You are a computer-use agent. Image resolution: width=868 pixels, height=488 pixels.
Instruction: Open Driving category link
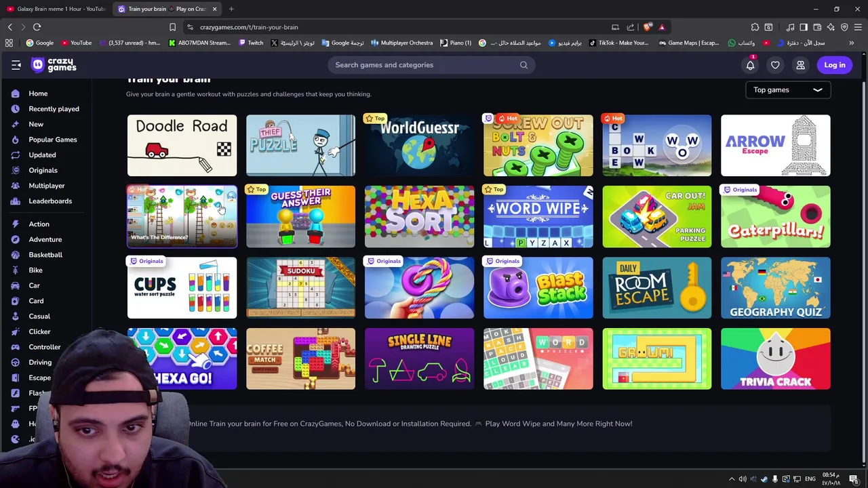(40, 363)
